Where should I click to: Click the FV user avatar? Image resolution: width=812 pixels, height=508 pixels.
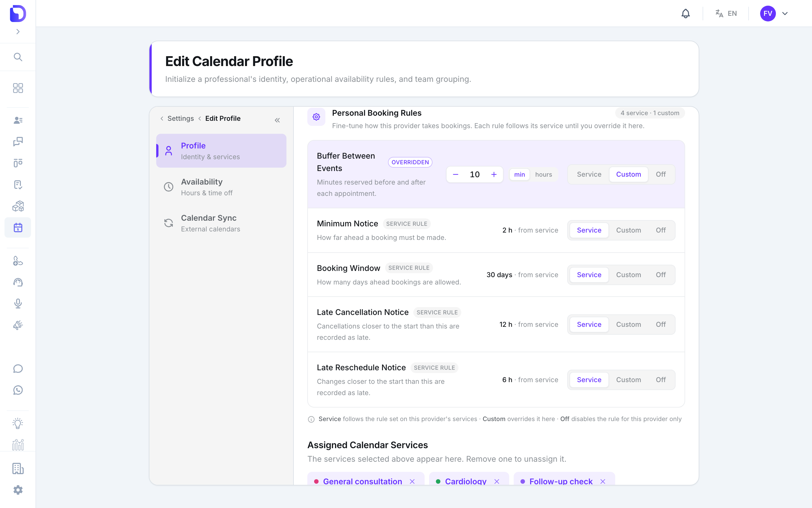click(768, 14)
